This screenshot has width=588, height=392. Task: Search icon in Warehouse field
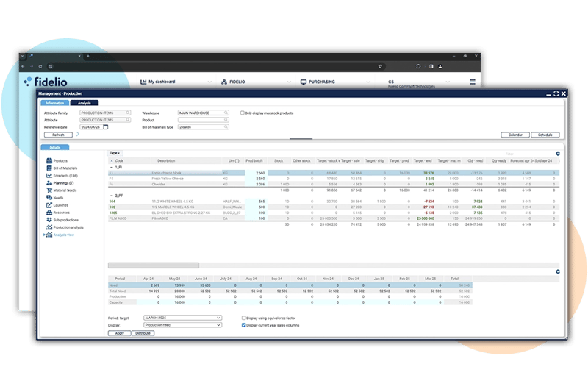click(226, 113)
